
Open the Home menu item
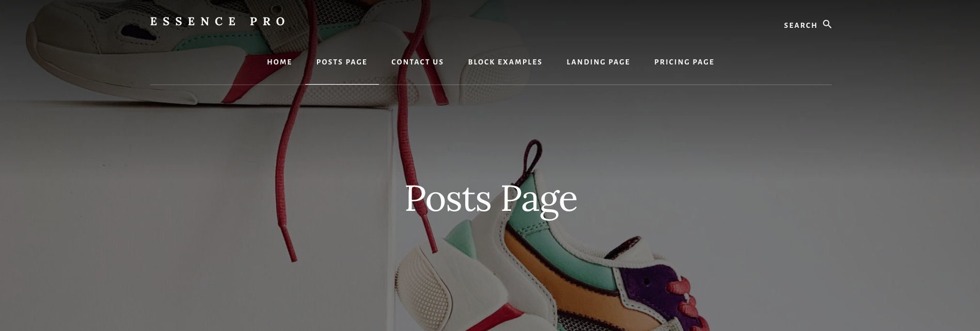click(279, 62)
